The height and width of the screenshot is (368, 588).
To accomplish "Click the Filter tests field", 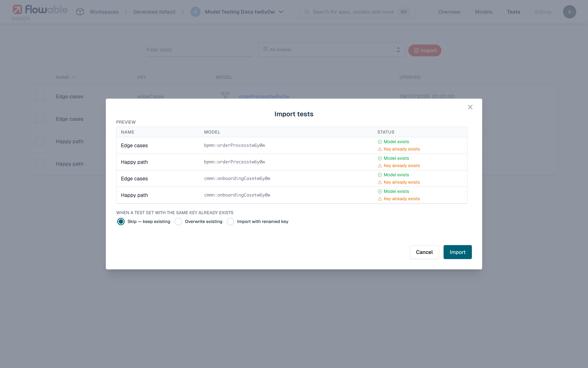I will 199,50.
